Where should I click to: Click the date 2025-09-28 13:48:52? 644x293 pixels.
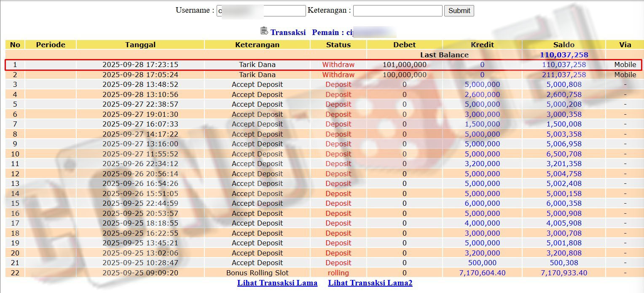tap(140, 84)
